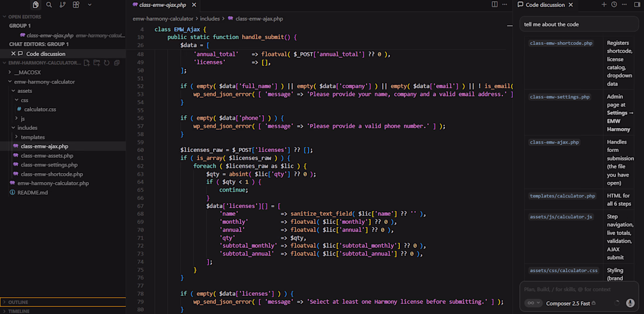Screen dimensions: 644x314
Task: Click assets/css/calculator.css reference in chat
Action: pos(563,271)
